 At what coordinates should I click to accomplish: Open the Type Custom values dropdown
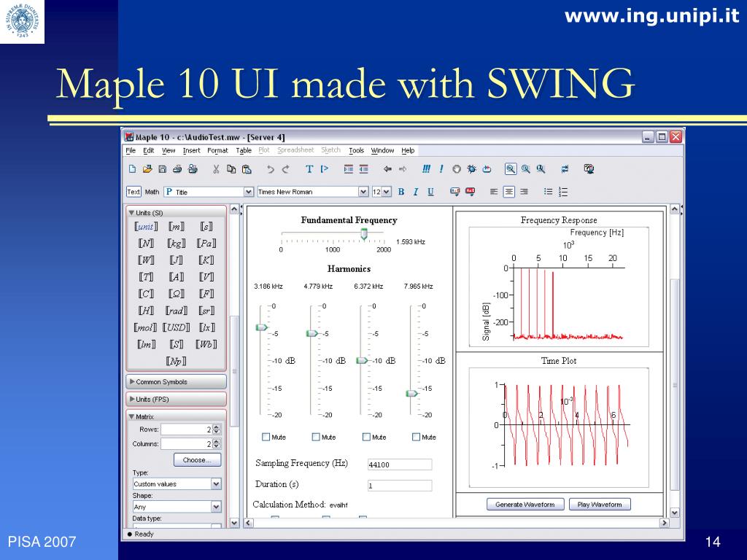click(x=216, y=484)
